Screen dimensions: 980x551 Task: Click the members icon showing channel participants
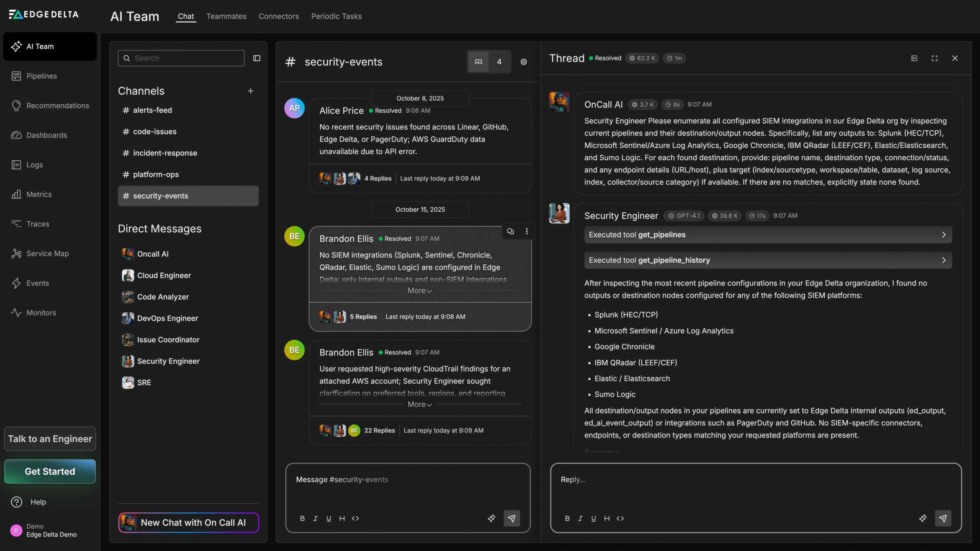click(478, 62)
